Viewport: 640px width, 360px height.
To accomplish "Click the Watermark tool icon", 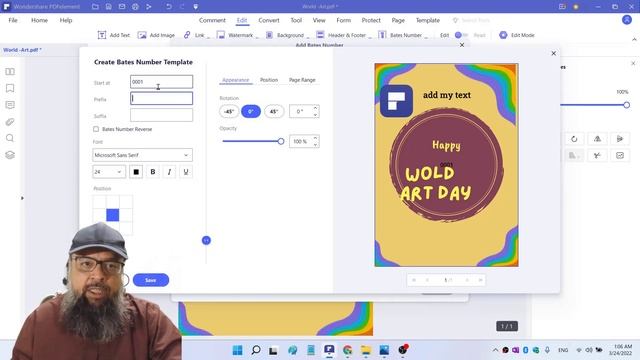I will pos(220,35).
